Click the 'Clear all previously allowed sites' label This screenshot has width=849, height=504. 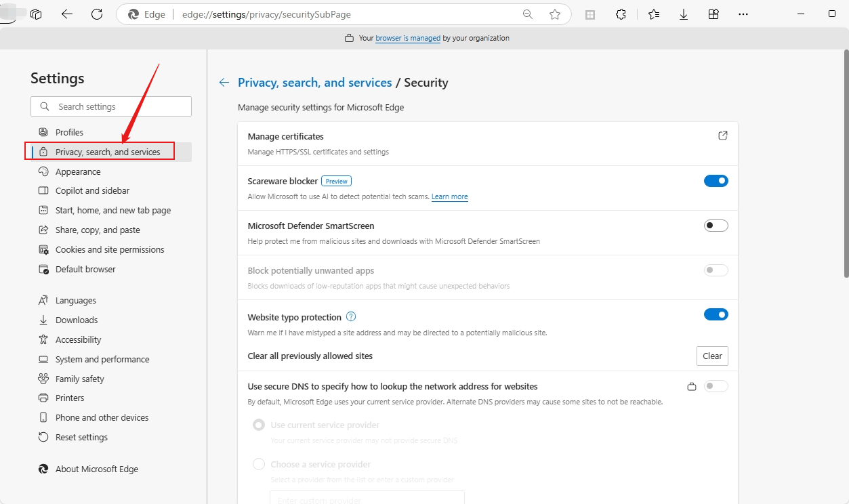(x=310, y=356)
